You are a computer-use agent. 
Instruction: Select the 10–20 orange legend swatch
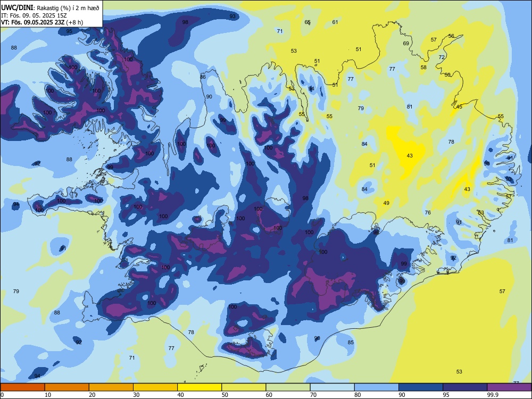point(67,387)
